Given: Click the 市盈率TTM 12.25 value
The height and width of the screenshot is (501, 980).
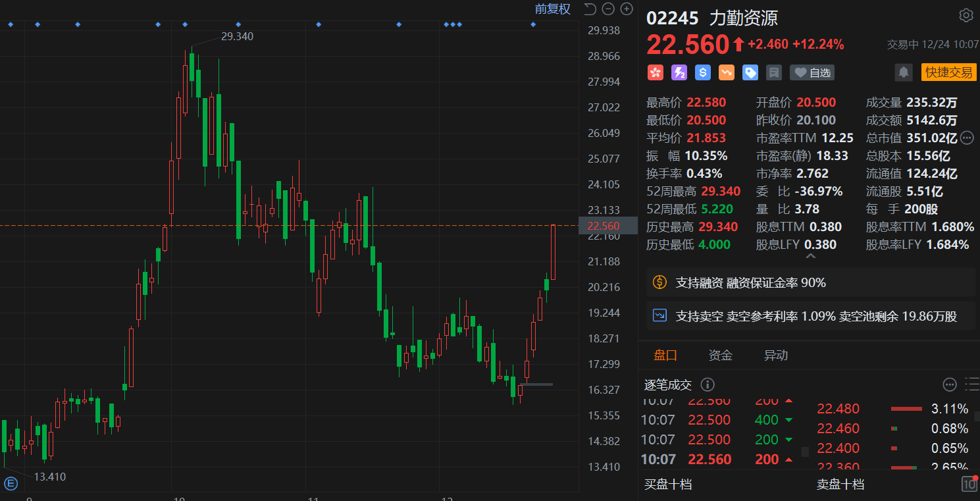Looking at the screenshot, I should coord(837,138).
